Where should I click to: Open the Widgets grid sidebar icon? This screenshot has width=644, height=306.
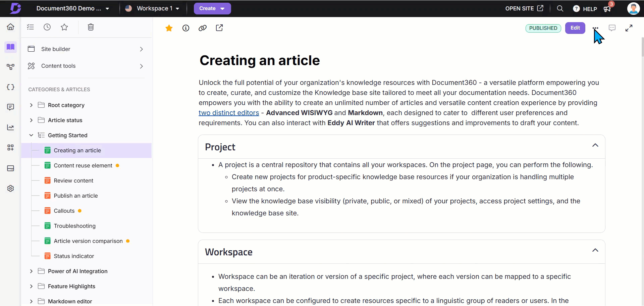10,148
